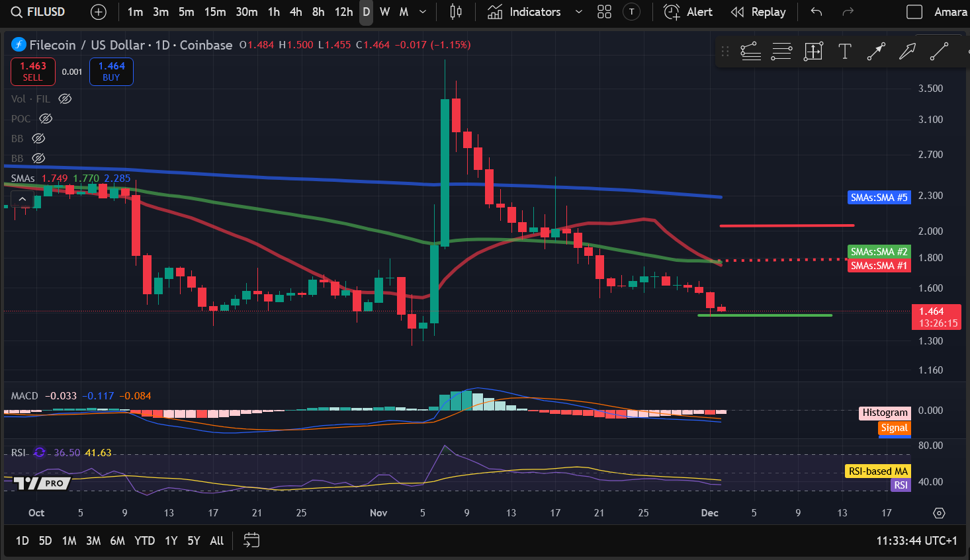970x560 pixels.
Task: Show the first BB indicator
Action: (x=38, y=138)
